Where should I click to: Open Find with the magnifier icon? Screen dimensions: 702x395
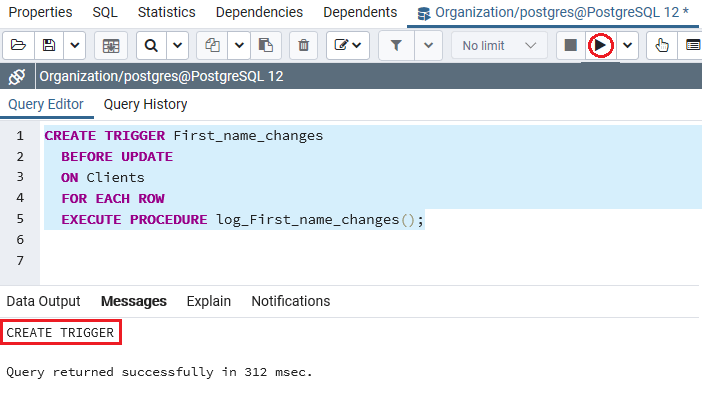tap(151, 45)
